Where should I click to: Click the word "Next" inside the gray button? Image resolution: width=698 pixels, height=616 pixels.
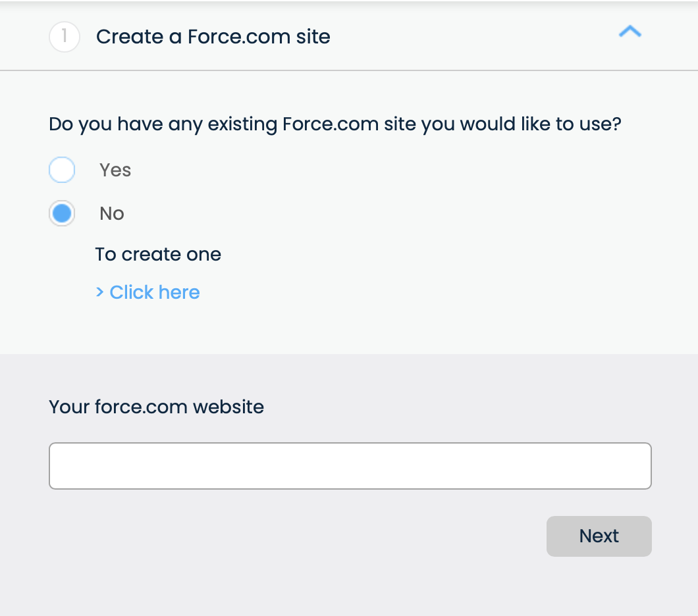[x=599, y=536]
